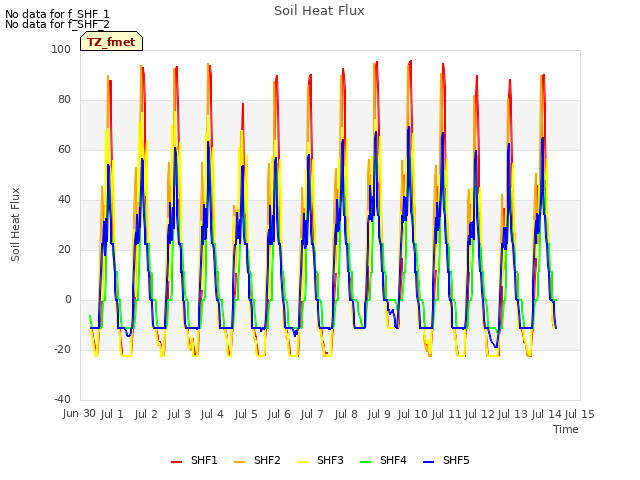The image size is (640, 480).
Task: Click the orange SHF2 legend color marker
Action: pyautogui.click(x=240, y=462)
